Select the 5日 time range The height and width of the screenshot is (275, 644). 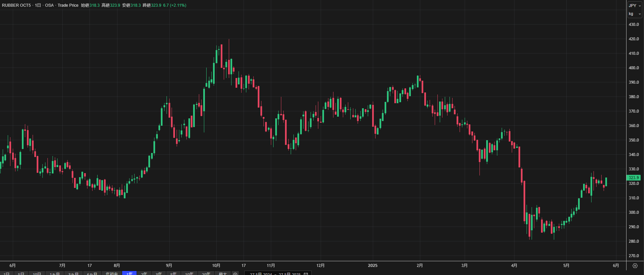pyautogui.click(x=21, y=274)
